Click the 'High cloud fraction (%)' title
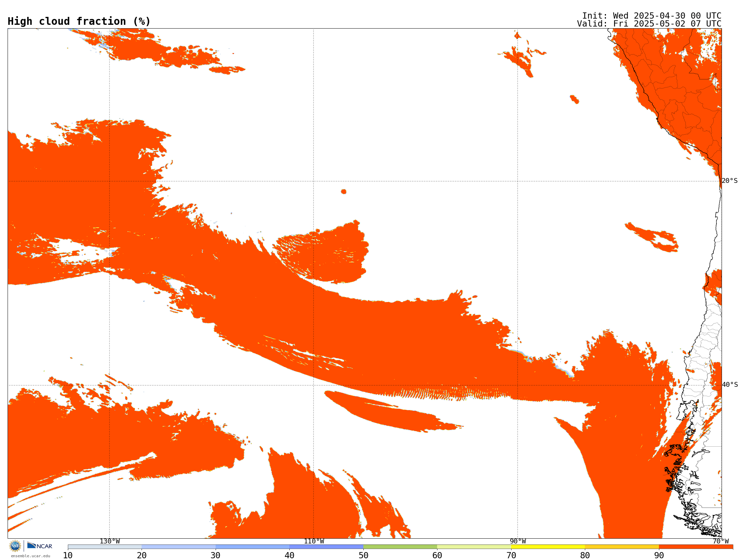This screenshot has width=744, height=560. point(79,21)
